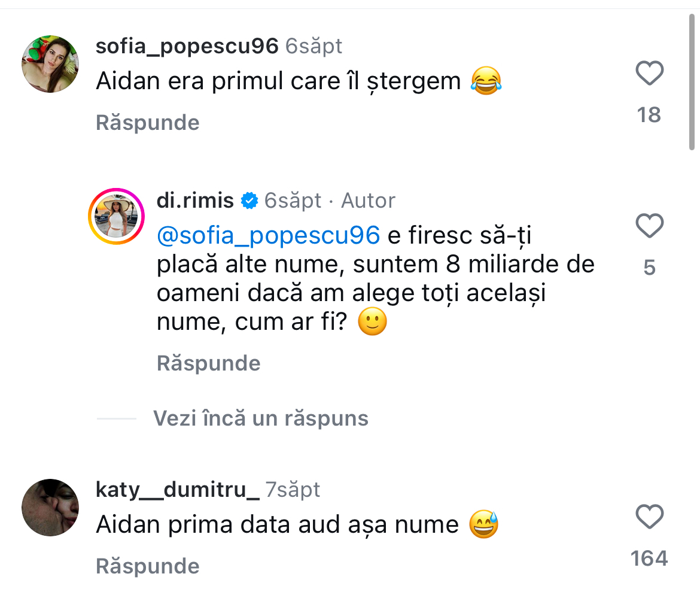The height and width of the screenshot is (601, 700).
Task: Open sofia_popescu96's profile picture
Action: tap(50, 64)
